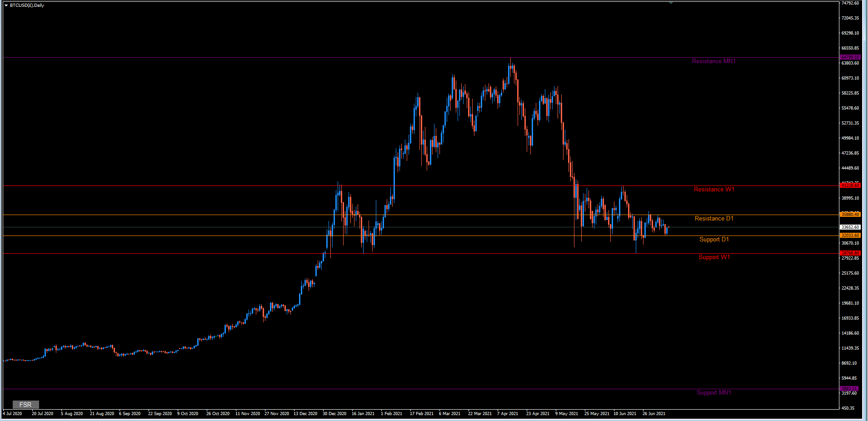This screenshot has width=868, height=421.
Task: Click the 74792.60 price scale value
Action: point(850,3)
